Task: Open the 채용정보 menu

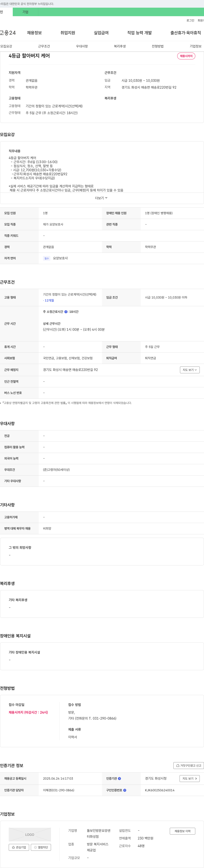Action: (x=34, y=33)
